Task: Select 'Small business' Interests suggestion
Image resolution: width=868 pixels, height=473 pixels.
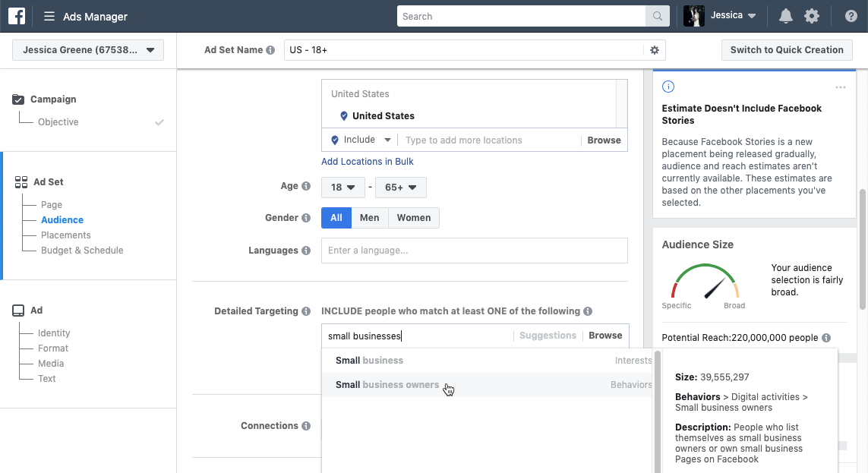Action: 487,360
